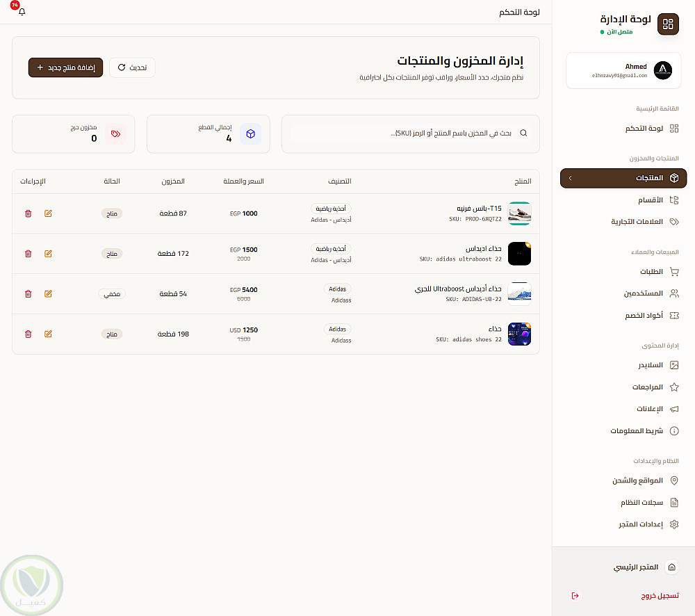Focus the inventory search field

411,133
